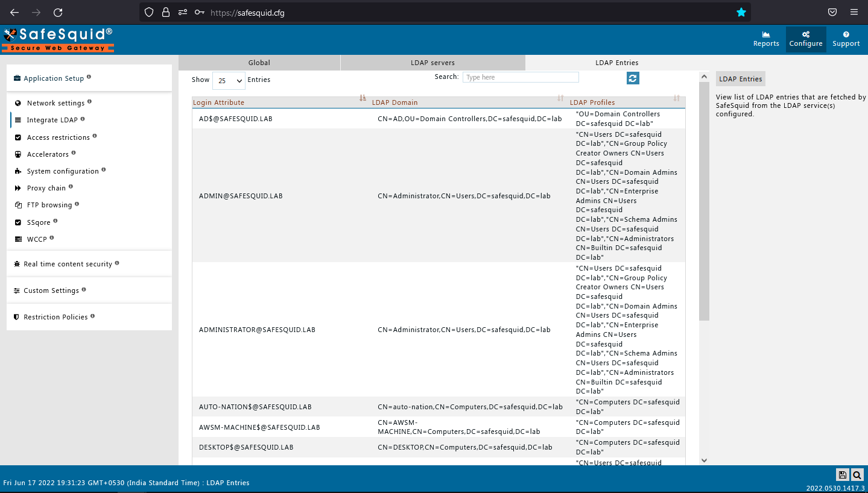Click LDAP Entries help heading
Viewport: 868px width, 493px height.
[x=741, y=79]
